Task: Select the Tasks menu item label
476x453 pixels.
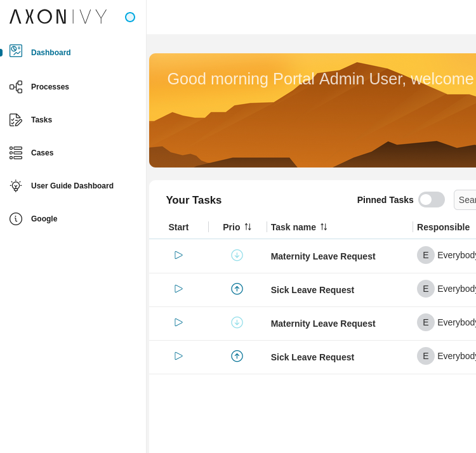Action: 41,120
